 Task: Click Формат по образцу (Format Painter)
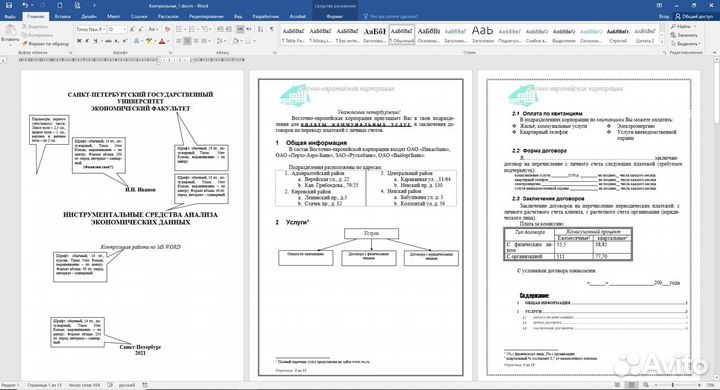45,44
